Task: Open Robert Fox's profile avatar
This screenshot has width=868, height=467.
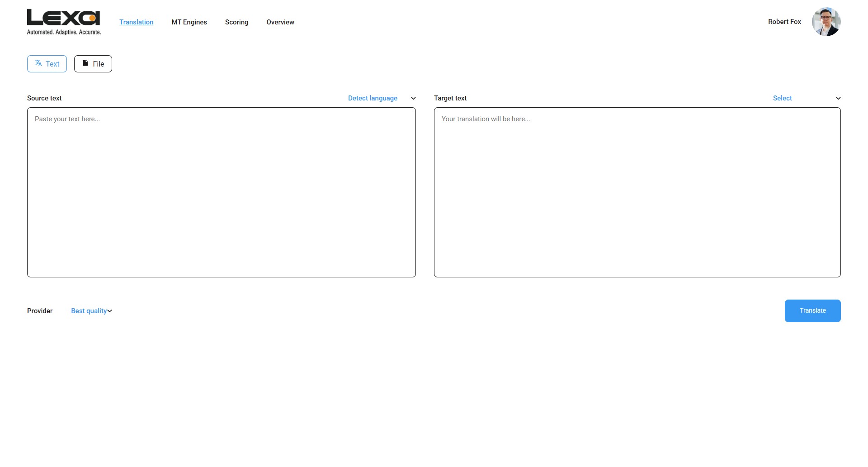Action: click(826, 22)
